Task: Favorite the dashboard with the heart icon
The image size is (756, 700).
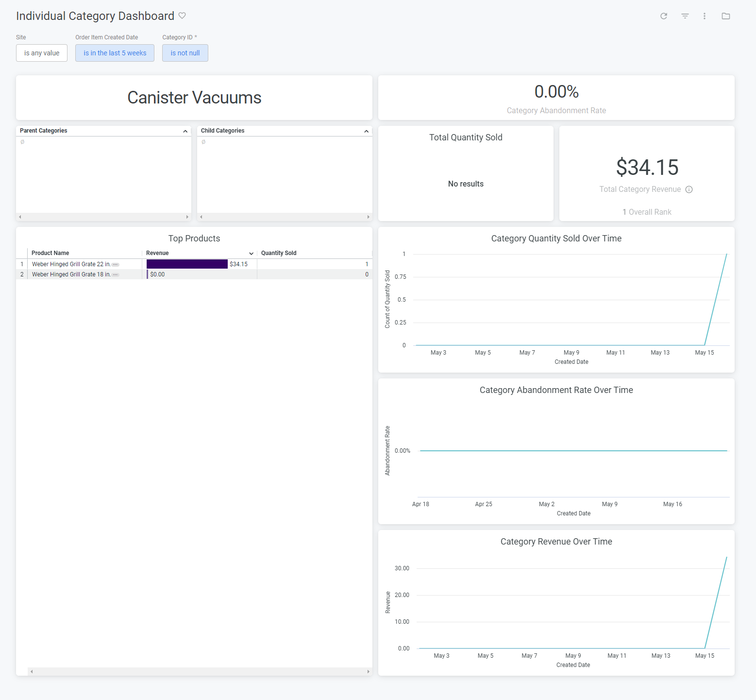Action: click(182, 16)
